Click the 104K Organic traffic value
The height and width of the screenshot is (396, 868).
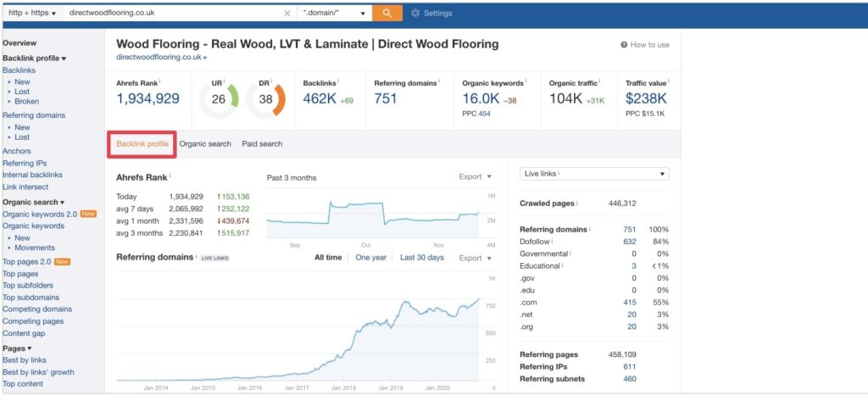[565, 99]
